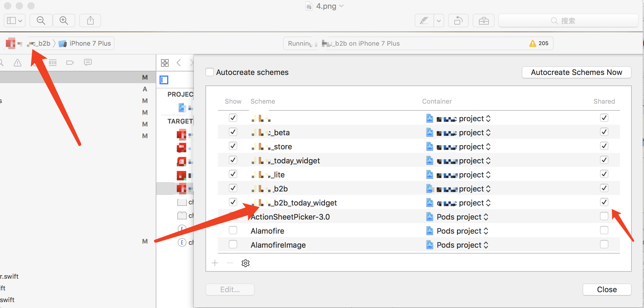Focus the search field in Preview
This screenshot has width=644, height=308.
click(568, 21)
